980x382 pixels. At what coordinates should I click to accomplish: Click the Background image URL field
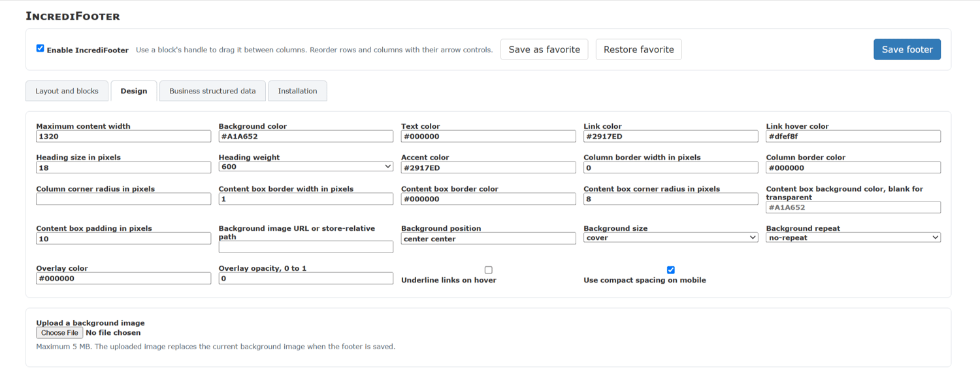click(x=306, y=247)
